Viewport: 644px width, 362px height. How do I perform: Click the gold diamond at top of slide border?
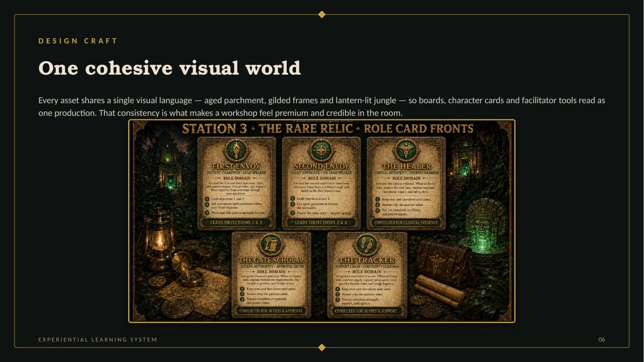click(322, 14)
